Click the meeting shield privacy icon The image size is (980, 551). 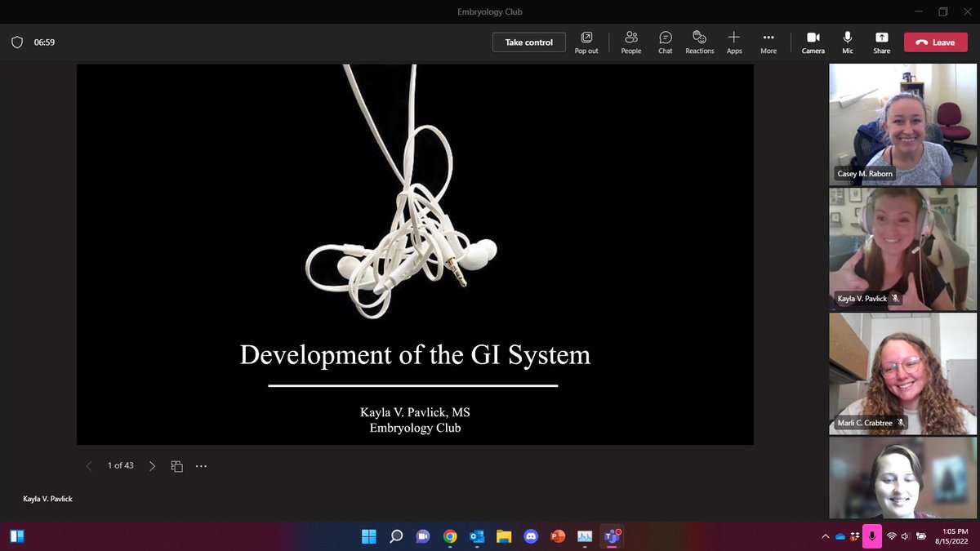point(17,41)
